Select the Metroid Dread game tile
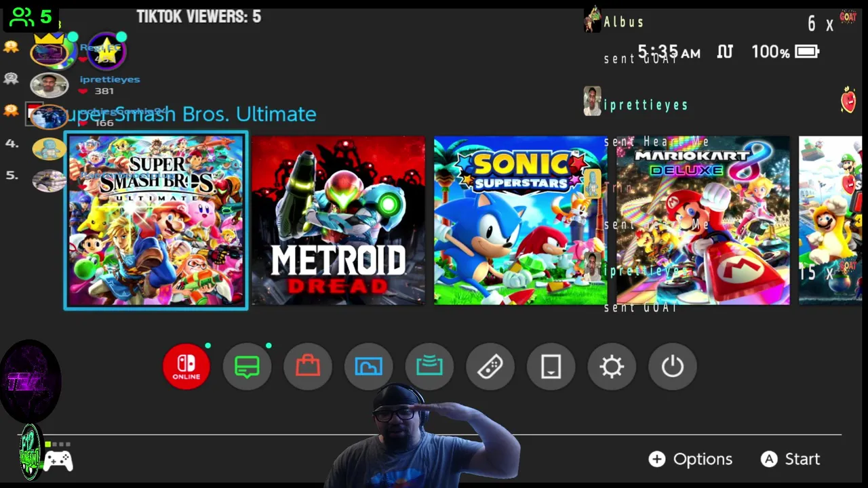 [338, 220]
